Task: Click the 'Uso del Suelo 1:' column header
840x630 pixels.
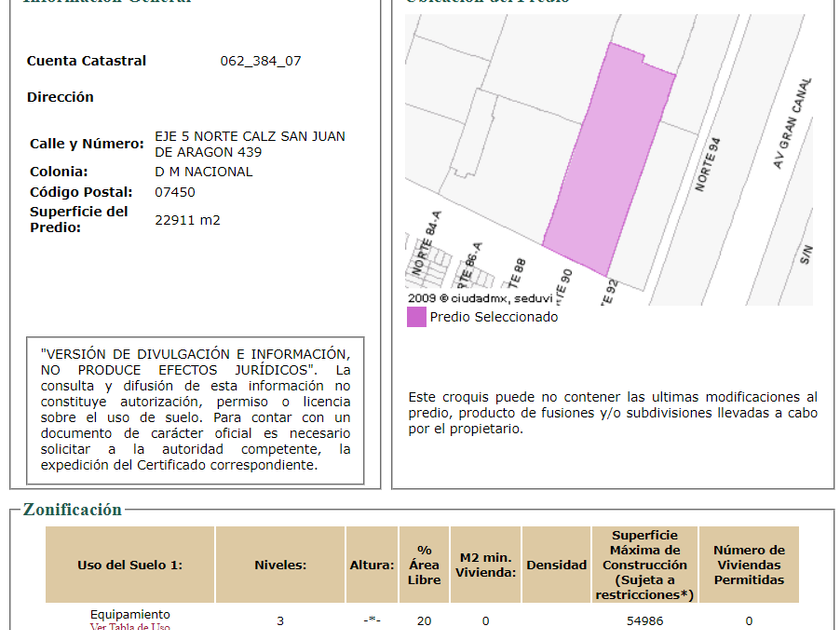Action: click(130, 565)
